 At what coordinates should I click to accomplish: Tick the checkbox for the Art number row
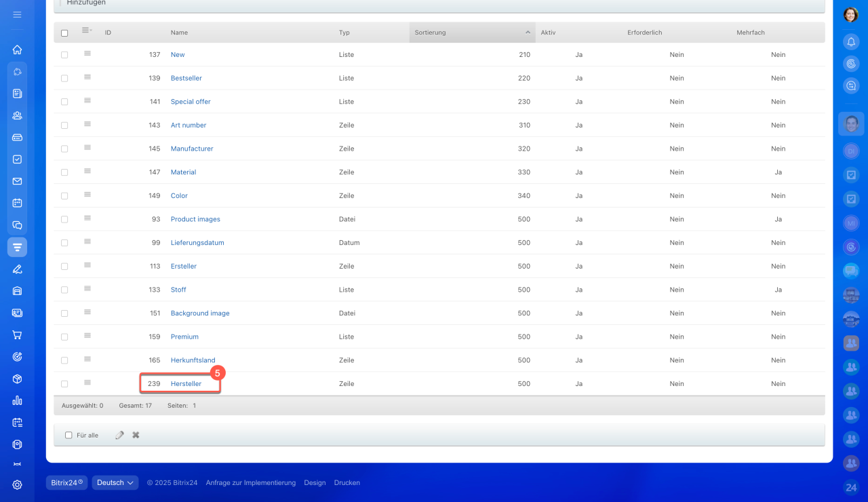64,125
